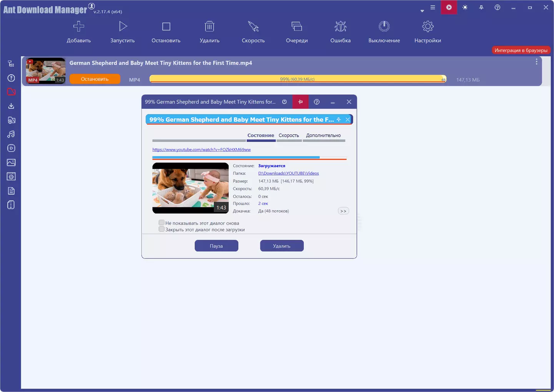Switch to the Скорость tab in dialog
Viewport: 554px width, 392px height.
tap(289, 135)
